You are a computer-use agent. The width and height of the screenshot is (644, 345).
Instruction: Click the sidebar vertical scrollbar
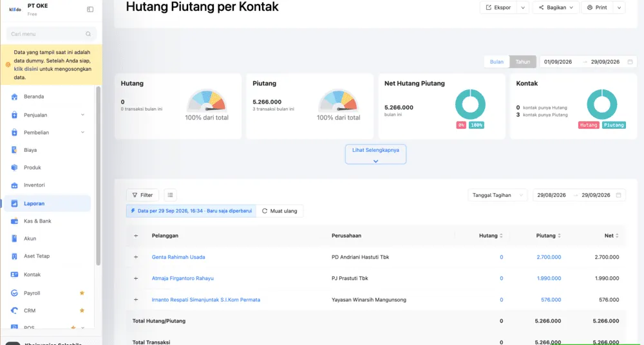tap(98, 176)
